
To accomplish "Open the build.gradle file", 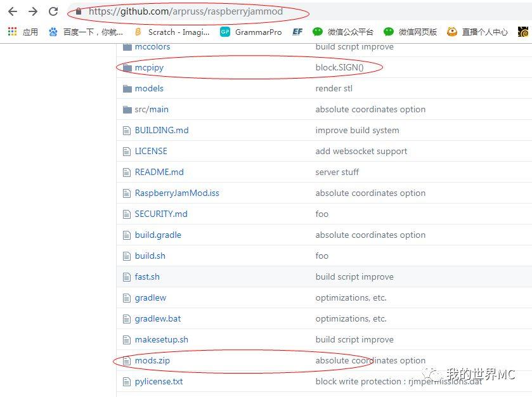I will pyautogui.click(x=158, y=235).
